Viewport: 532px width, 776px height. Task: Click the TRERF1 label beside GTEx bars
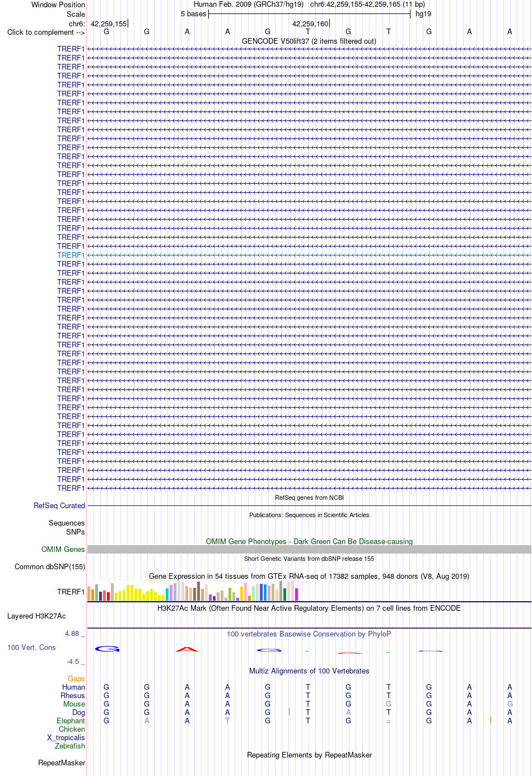coord(71,592)
